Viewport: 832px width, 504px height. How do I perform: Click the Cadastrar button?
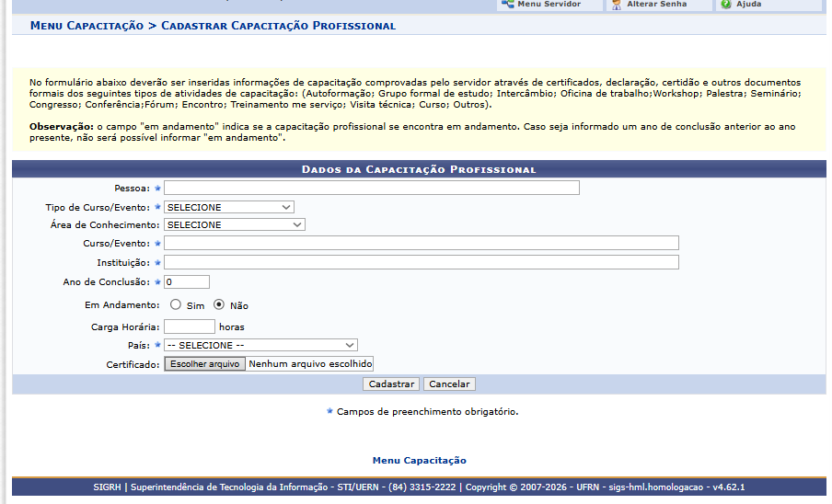391,384
